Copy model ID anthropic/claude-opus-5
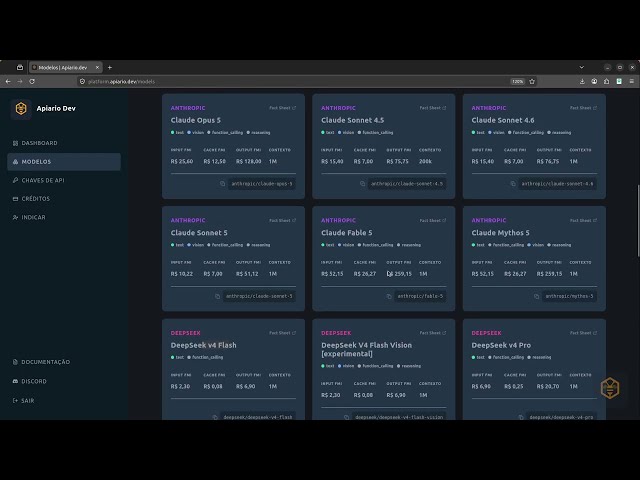The image size is (640, 480). pos(222,184)
